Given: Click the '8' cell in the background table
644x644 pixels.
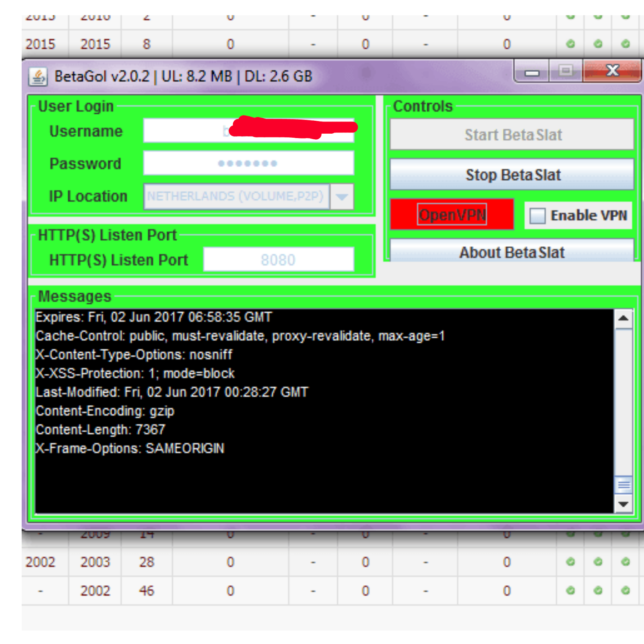Looking at the screenshot, I should click(147, 44).
